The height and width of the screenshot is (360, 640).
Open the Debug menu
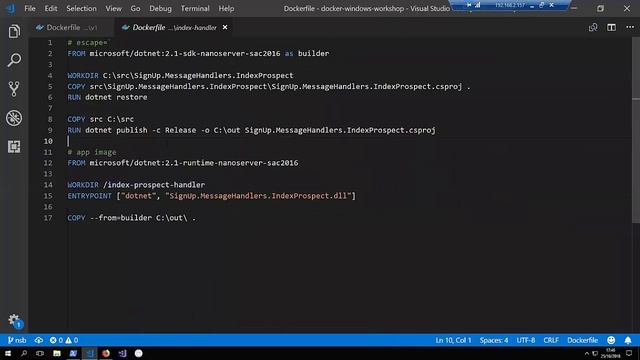pos(160,8)
